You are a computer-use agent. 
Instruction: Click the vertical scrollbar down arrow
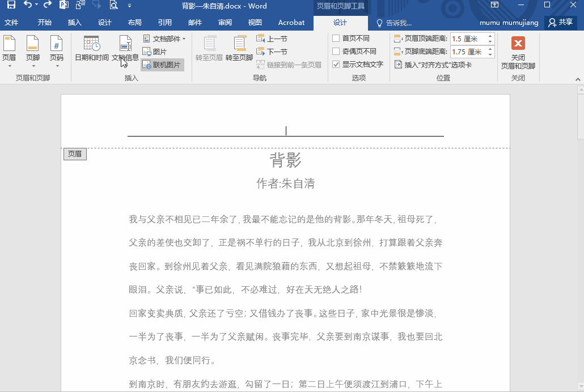(581, 386)
